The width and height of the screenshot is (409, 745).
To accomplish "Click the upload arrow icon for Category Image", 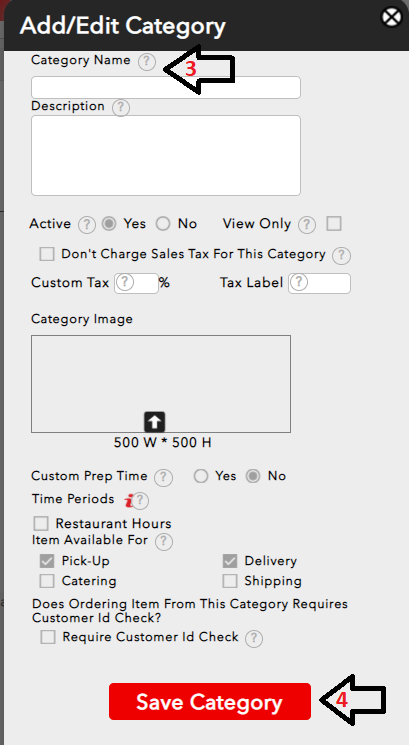I will (154, 422).
